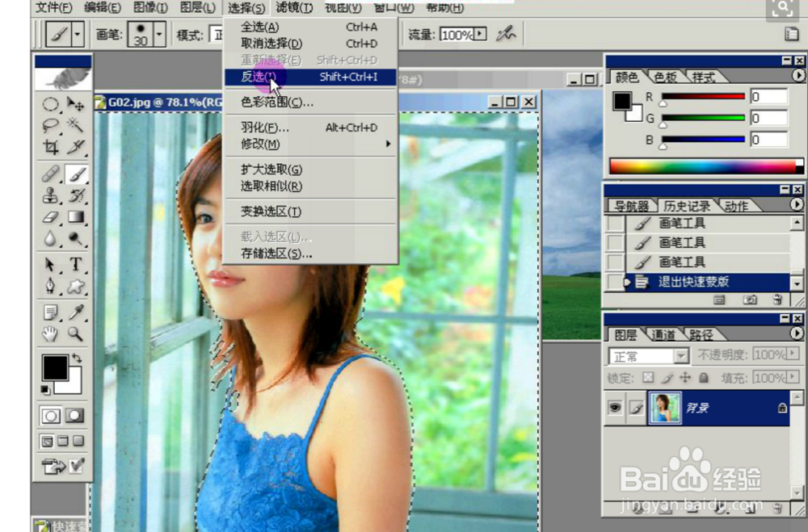Viewport: 808px width, 532px height.
Task: Click foreground color swatch in Color panel
Action: click(x=622, y=101)
